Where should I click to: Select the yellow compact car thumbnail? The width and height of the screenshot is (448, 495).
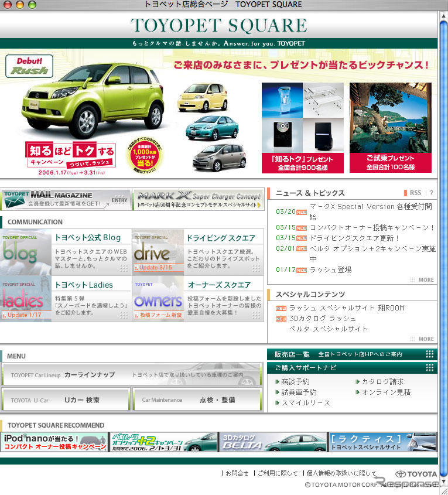(203, 97)
